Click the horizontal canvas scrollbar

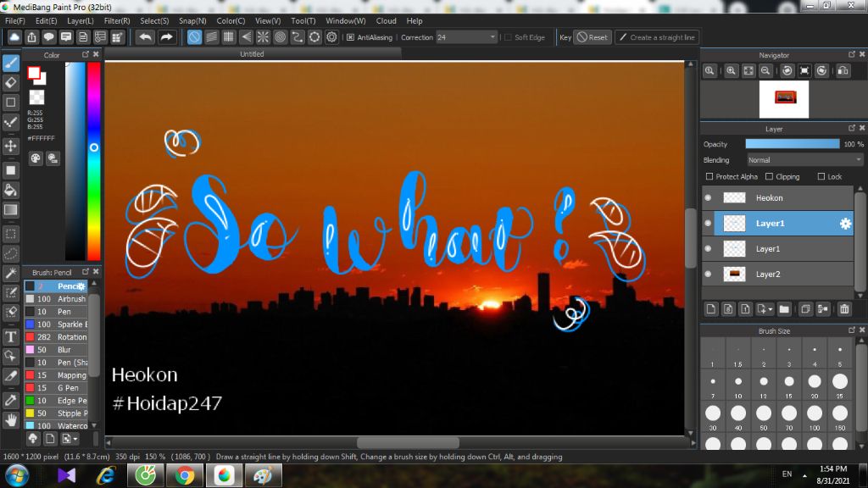coord(408,442)
